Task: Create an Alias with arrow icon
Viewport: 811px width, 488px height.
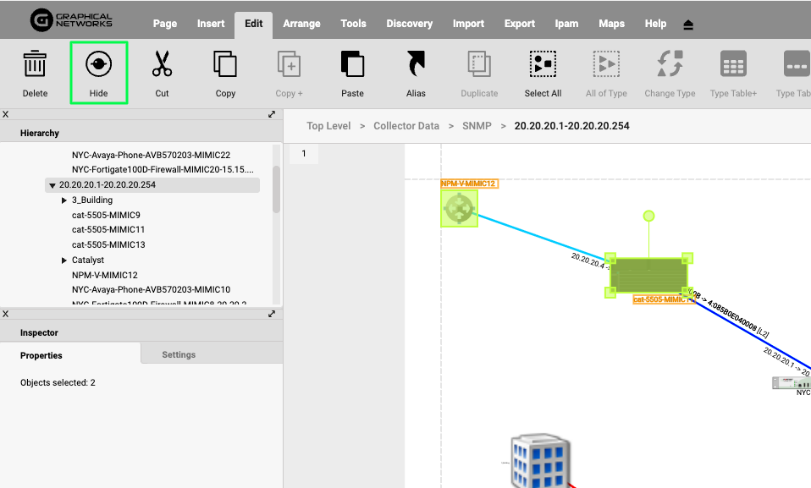Action: click(x=416, y=66)
